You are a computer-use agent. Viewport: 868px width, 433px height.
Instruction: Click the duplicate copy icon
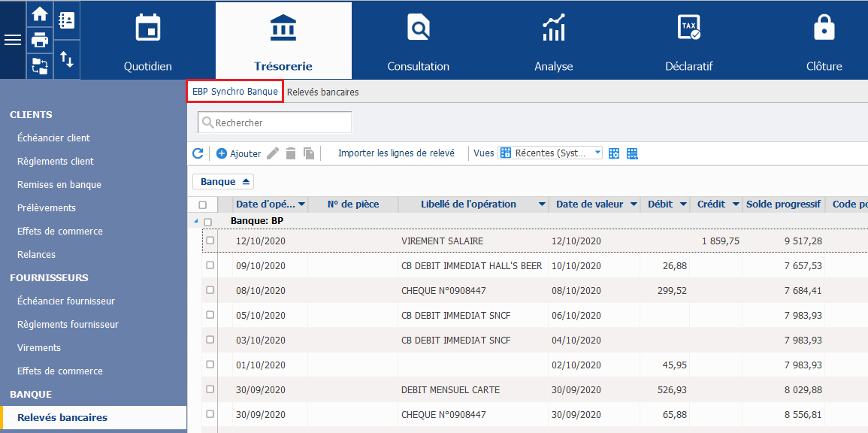(x=308, y=153)
